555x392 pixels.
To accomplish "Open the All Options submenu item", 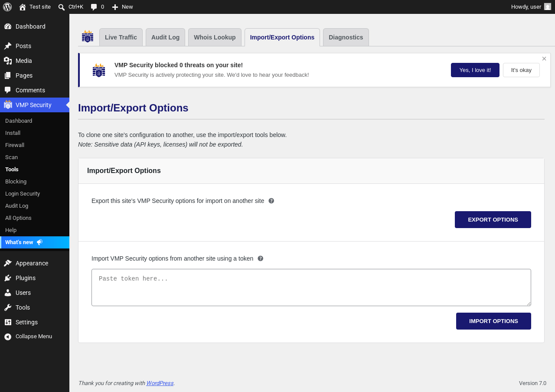I will click(x=35, y=218).
